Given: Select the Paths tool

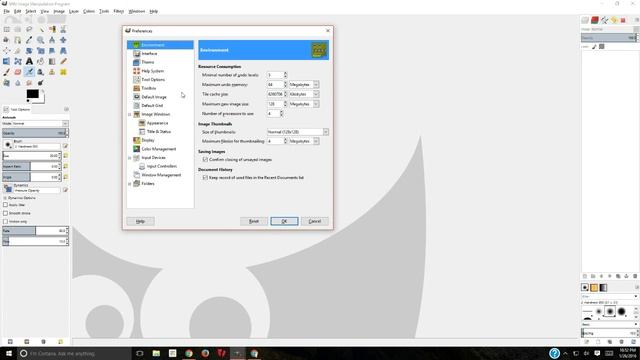Looking at the screenshot, I should pos(18,40).
